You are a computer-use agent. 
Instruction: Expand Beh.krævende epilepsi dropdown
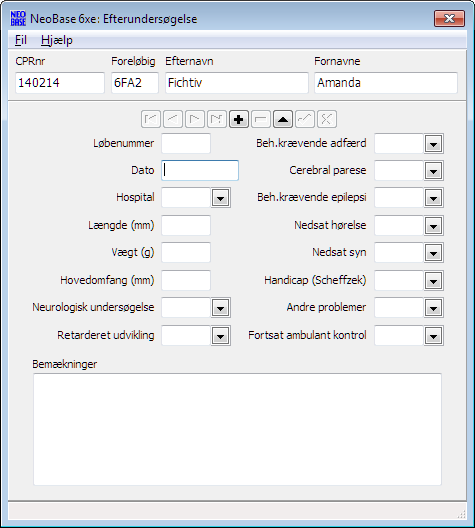click(433, 198)
